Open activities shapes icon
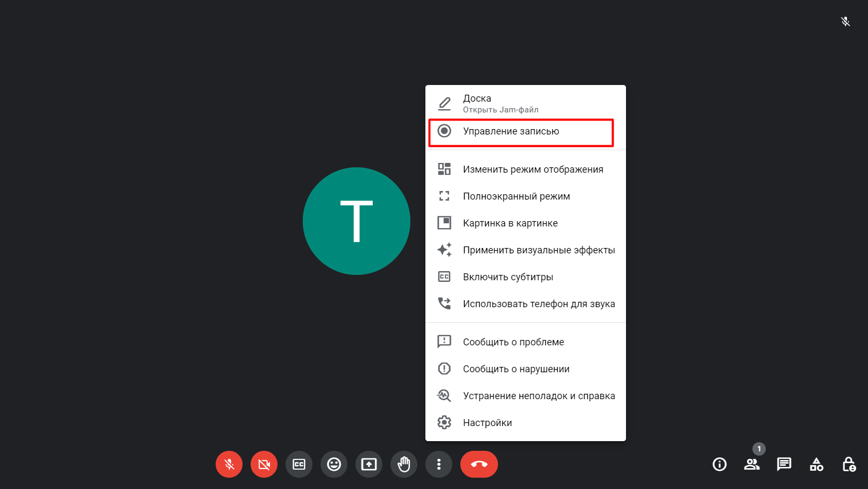The width and height of the screenshot is (868, 489). (x=816, y=464)
